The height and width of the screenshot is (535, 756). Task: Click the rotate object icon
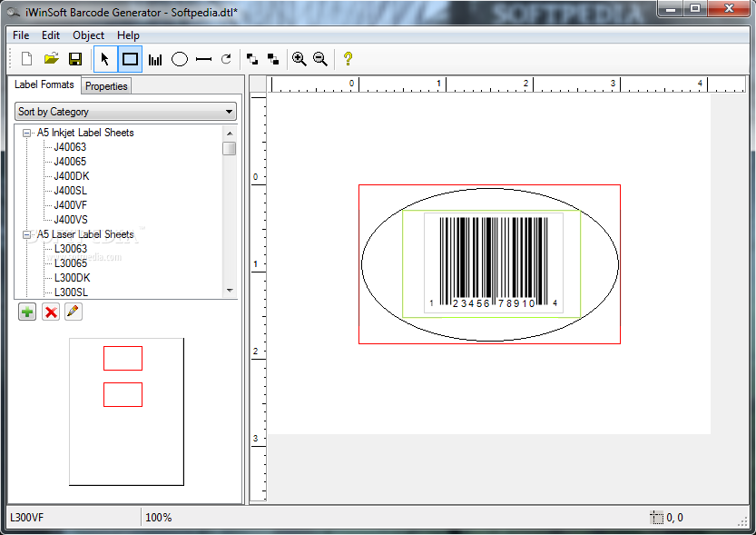(226, 59)
